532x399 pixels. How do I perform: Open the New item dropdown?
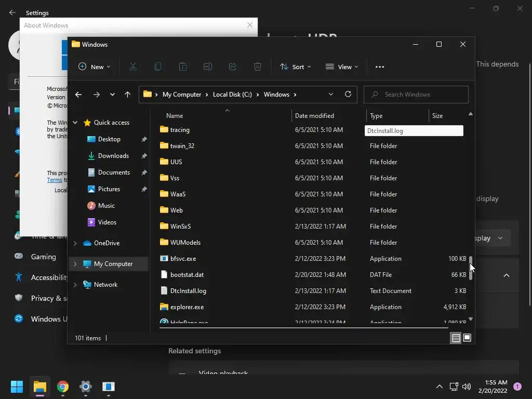(95, 67)
